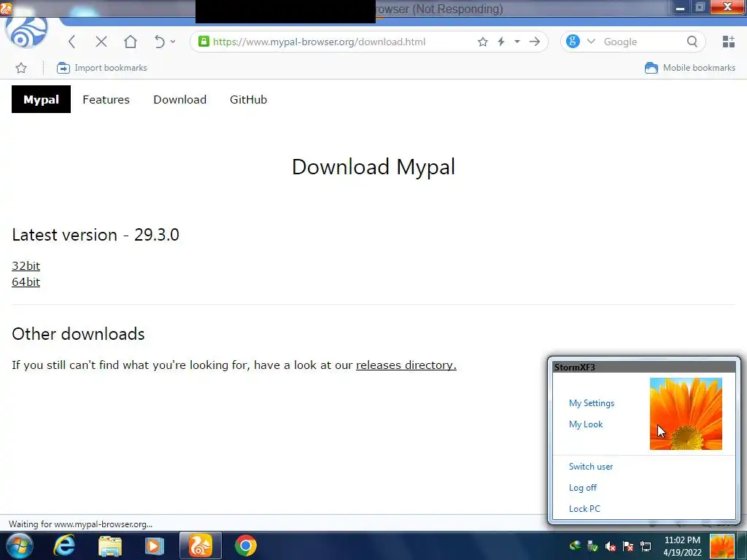This screenshot has height=560, width=747.
Task: Click the StormXF3 panel title
Action: click(575, 367)
